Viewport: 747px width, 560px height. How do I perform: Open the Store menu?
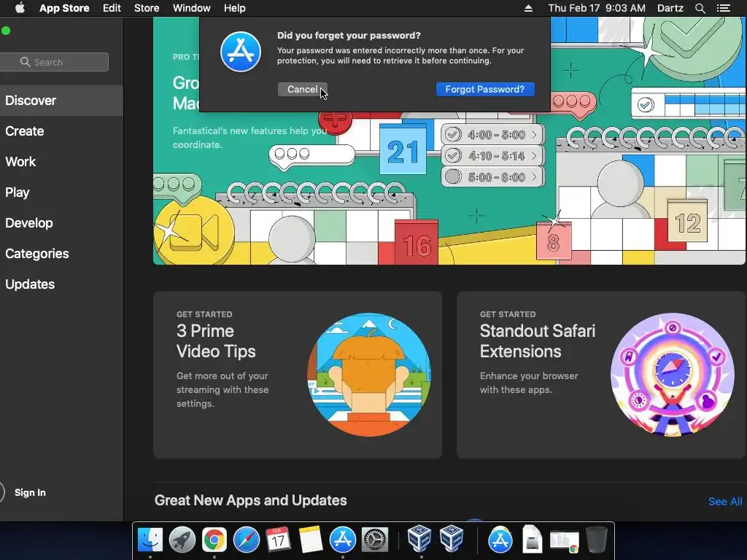147,8
